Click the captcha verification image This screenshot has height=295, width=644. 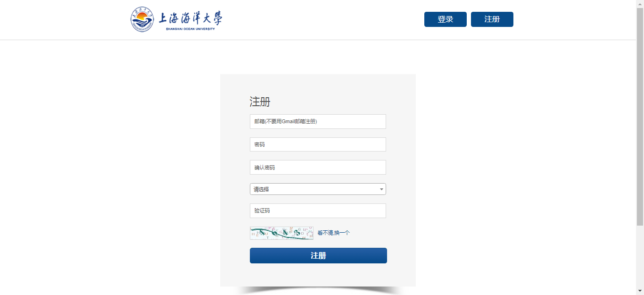[x=281, y=233]
